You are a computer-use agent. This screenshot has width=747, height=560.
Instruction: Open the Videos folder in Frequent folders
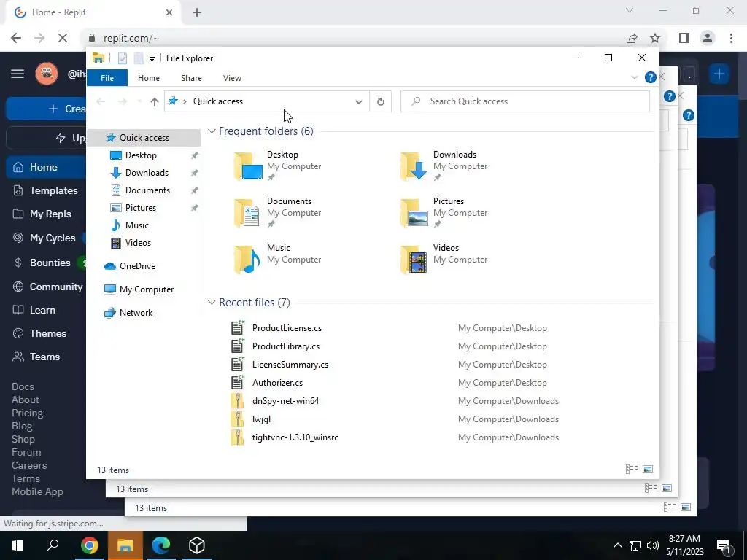pyautogui.click(x=444, y=259)
